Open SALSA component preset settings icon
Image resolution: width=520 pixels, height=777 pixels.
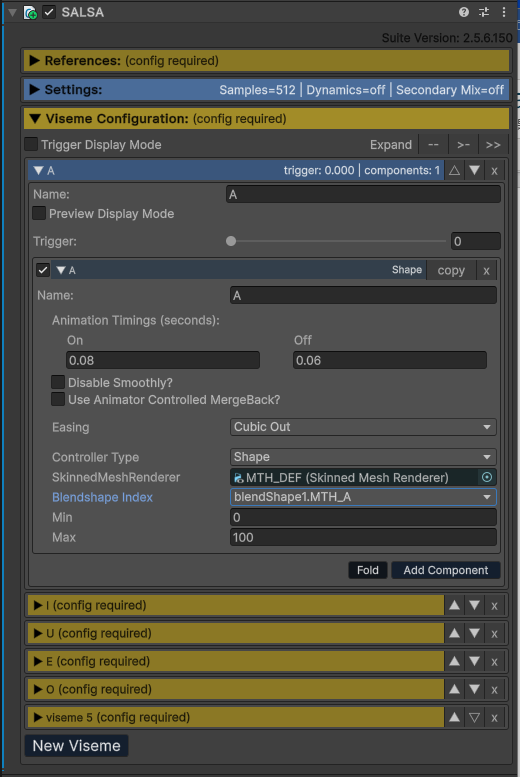[x=484, y=12]
